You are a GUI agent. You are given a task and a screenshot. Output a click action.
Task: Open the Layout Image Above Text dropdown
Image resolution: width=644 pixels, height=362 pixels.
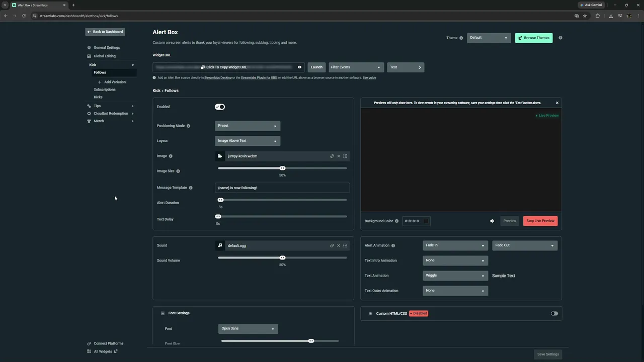tap(248, 141)
